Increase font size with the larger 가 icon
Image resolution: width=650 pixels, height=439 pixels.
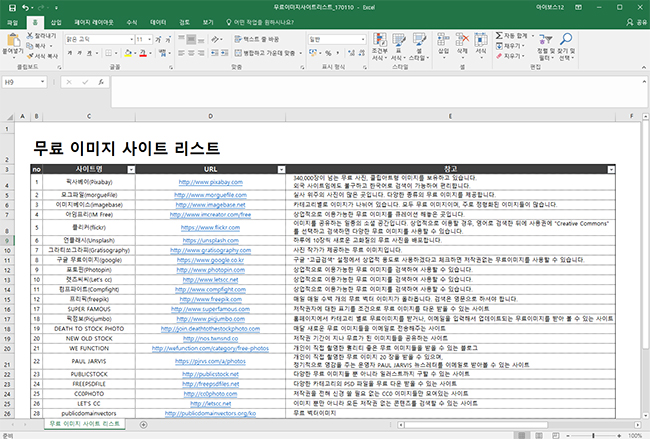pyautogui.click(x=158, y=39)
